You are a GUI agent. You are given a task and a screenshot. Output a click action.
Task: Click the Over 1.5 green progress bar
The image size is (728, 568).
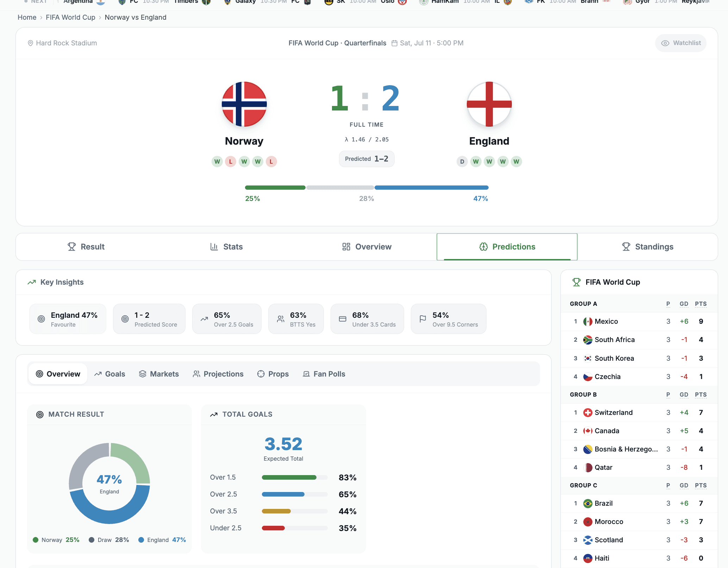[x=289, y=478]
